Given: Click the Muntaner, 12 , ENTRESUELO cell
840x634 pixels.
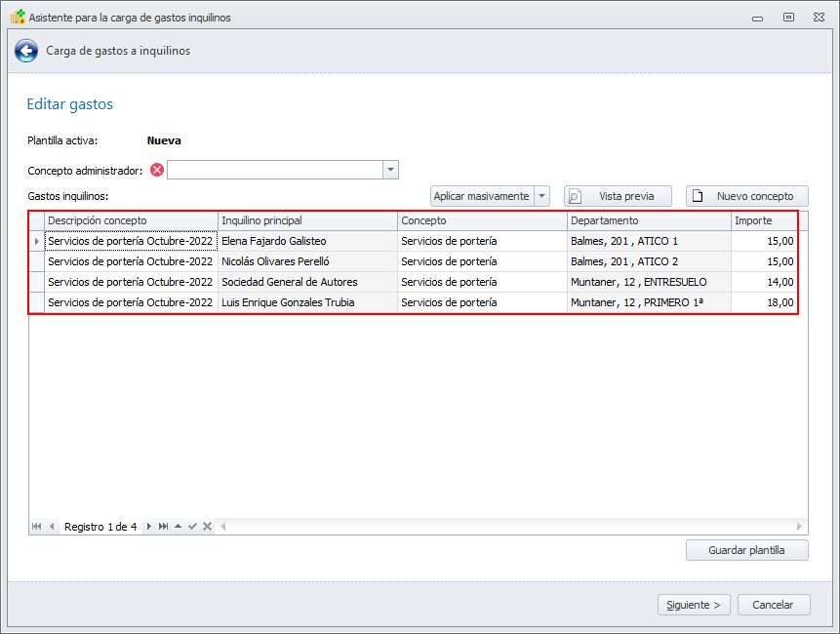Looking at the screenshot, I should tap(649, 282).
